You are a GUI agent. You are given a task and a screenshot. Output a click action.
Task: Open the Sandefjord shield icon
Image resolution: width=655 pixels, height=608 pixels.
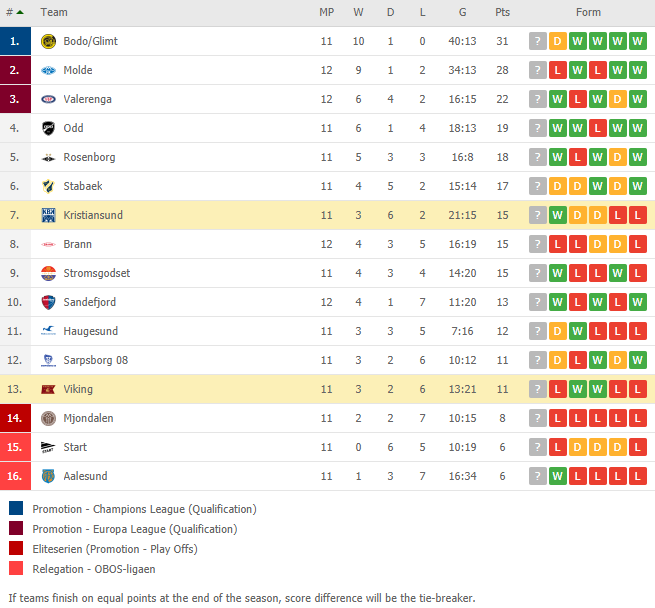(x=48, y=302)
